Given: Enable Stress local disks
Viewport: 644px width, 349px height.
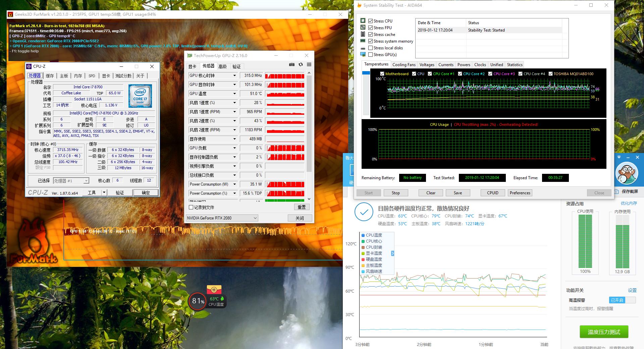Looking at the screenshot, I should point(370,48).
